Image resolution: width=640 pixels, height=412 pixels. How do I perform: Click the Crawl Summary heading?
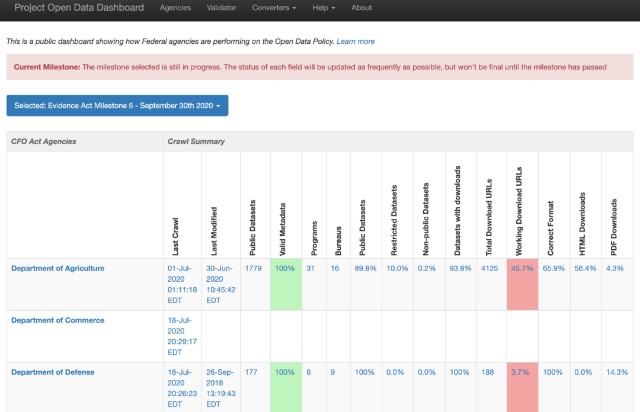[196, 141]
